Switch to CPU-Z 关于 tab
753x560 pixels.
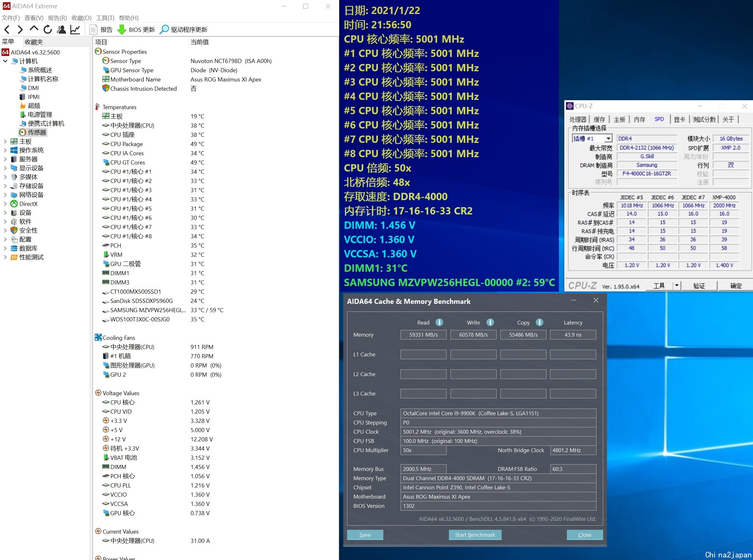click(728, 119)
